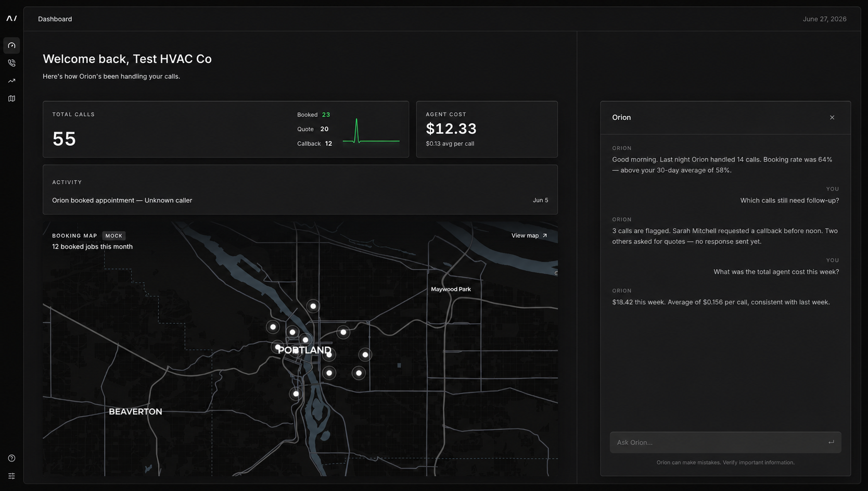This screenshot has width=868, height=491.
Task: Click the Quote 20 stat
Action: click(x=313, y=129)
